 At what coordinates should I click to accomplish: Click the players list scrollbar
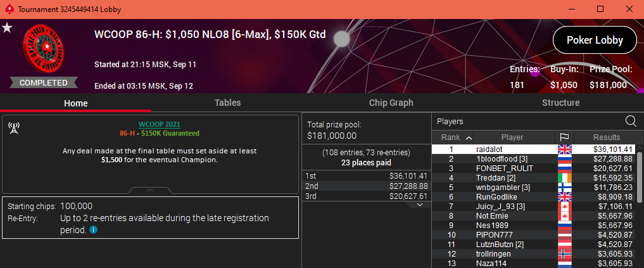point(640,177)
